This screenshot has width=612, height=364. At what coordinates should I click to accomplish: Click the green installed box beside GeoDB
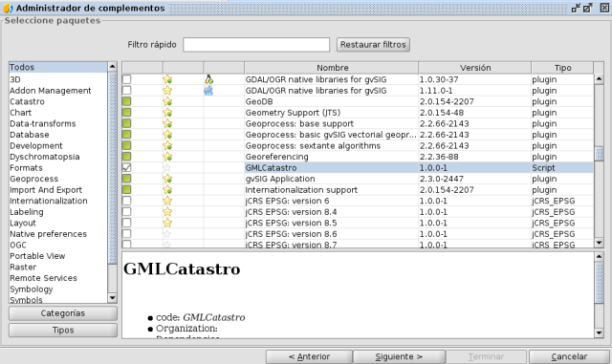click(x=127, y=101)
